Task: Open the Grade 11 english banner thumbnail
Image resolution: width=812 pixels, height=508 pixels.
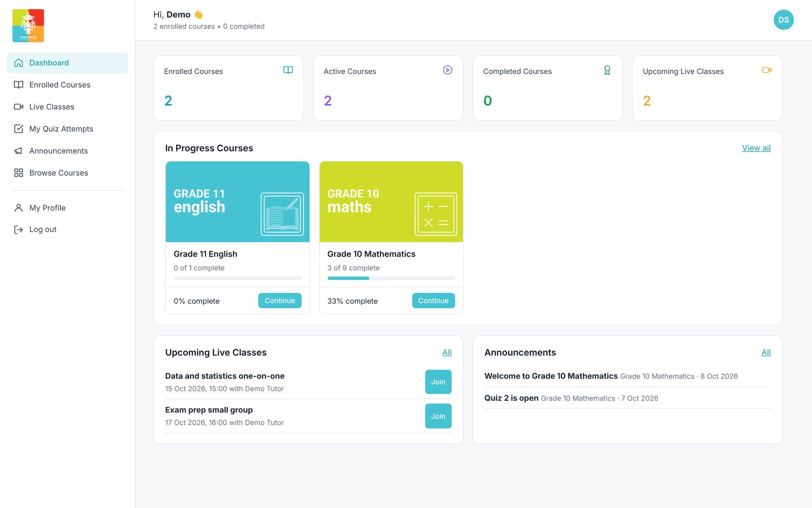Action: [238, 202]
